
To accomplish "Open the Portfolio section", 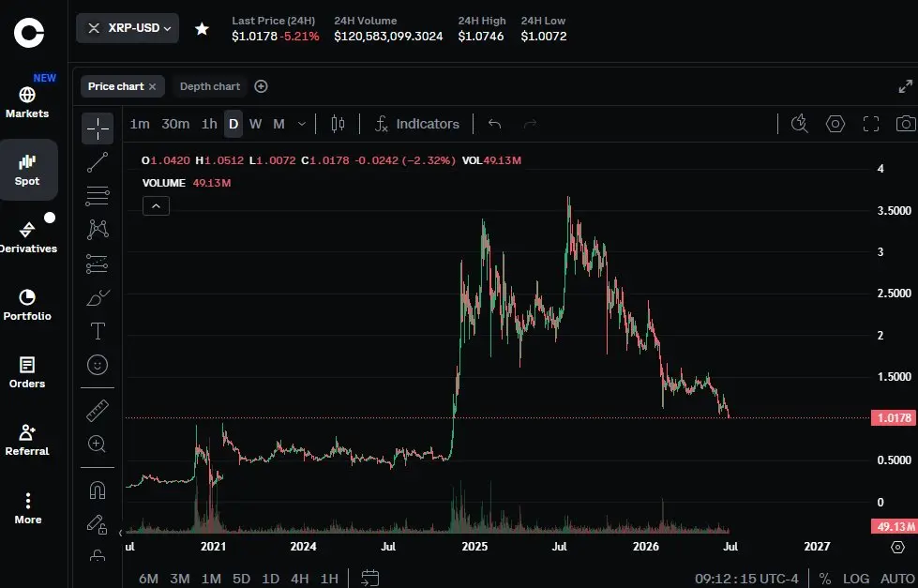I will point(27,305).
